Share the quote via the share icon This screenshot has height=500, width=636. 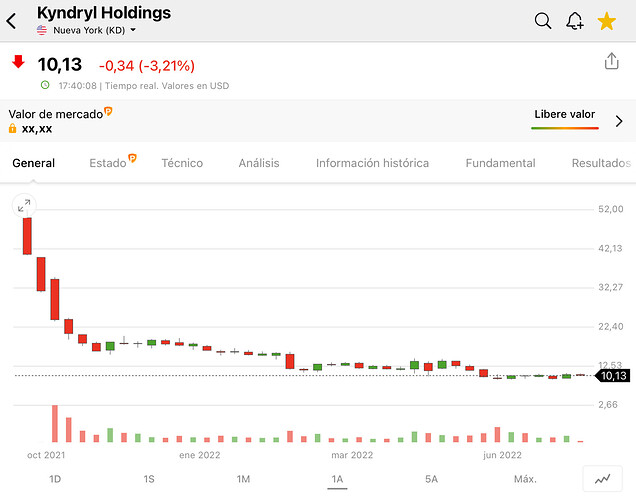pos(611,61)
